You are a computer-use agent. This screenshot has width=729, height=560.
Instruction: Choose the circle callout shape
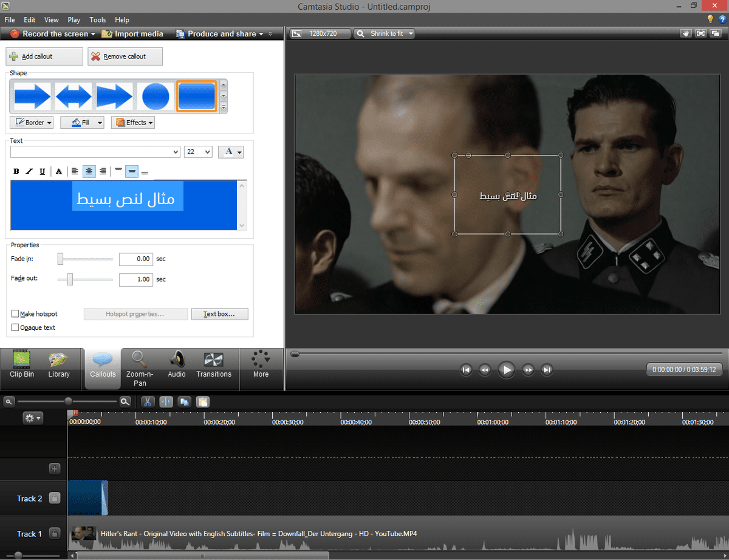coord(156,96)
